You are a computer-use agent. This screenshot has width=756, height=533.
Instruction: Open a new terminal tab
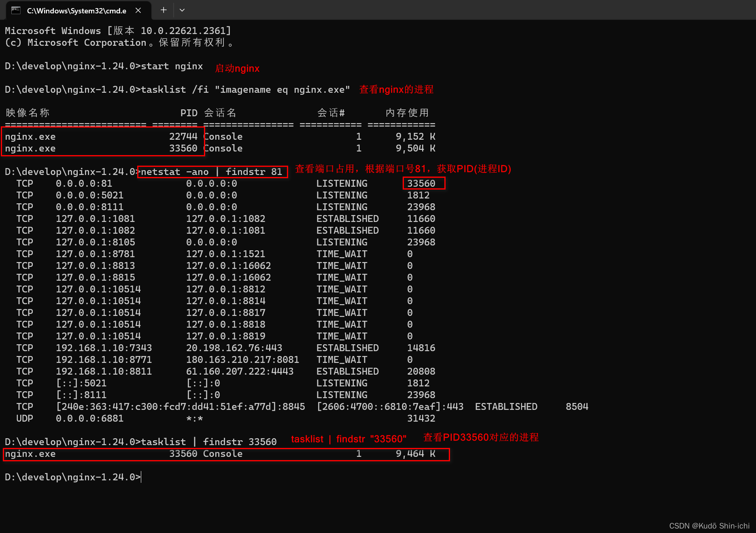point(164,10)
